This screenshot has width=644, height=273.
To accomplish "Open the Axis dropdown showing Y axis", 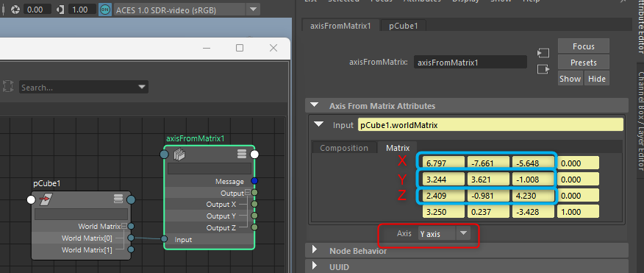I will coord(443,233).
